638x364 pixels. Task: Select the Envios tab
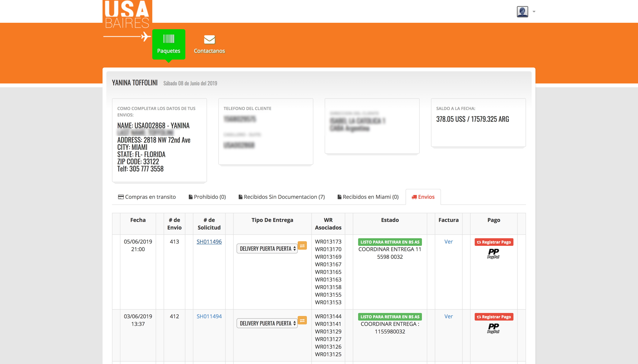(x=423, y=197)
